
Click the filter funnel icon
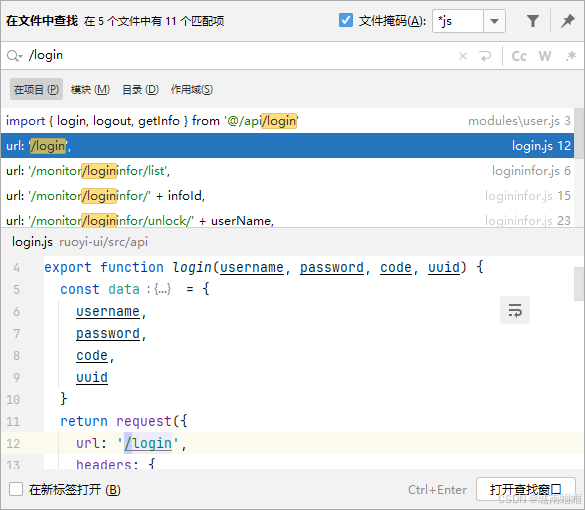tap(532, 21)
